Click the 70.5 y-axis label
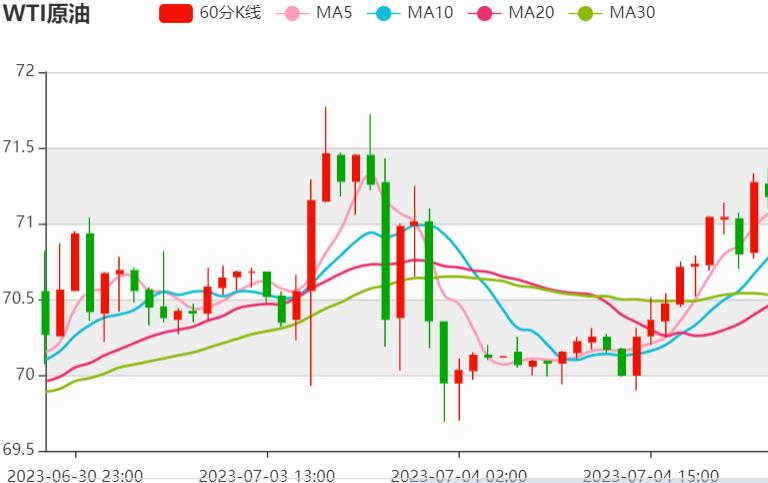The image size is (768, 483). click(19, 299)
